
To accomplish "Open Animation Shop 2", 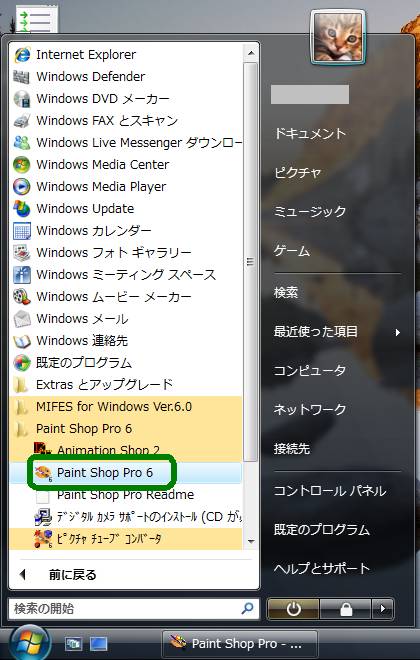I will click(x=125, y=450).
